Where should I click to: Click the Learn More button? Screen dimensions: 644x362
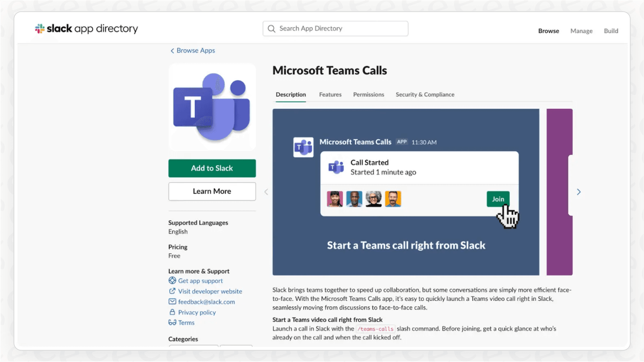tap(212, 191)
